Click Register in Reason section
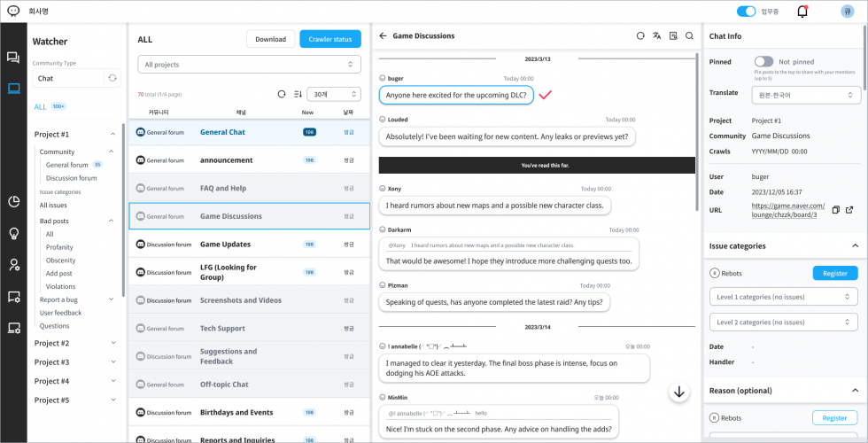Viewport: 868px width, 443px height. point(834,418)
